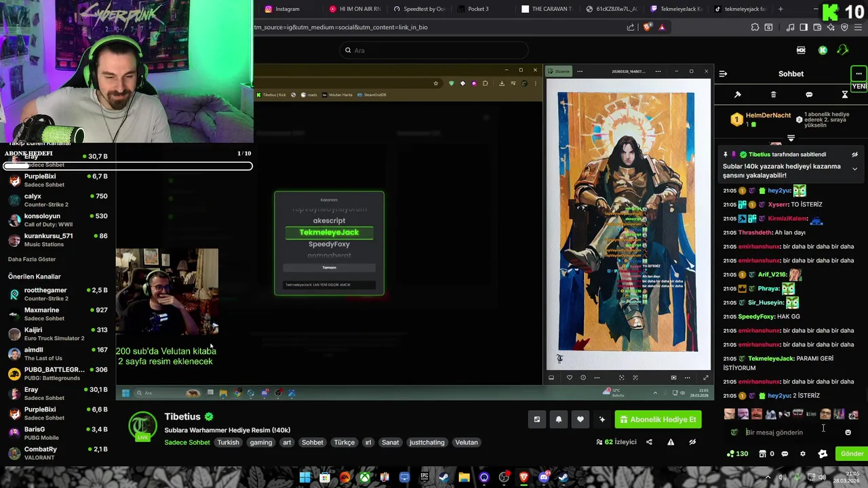Switch to the 'Pocket 3' browser tab
Viewport: 868px width, 488px height.
coord(479,9)
